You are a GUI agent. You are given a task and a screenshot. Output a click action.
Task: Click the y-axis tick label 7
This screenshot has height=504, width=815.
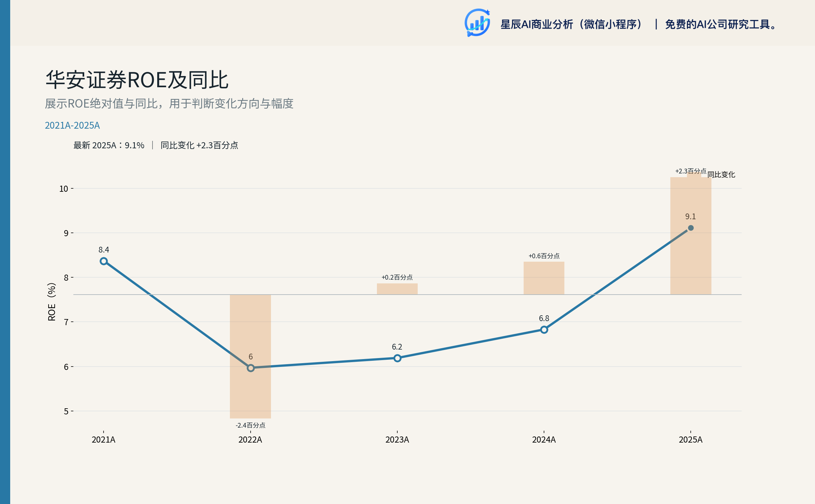tap(66, 322)
